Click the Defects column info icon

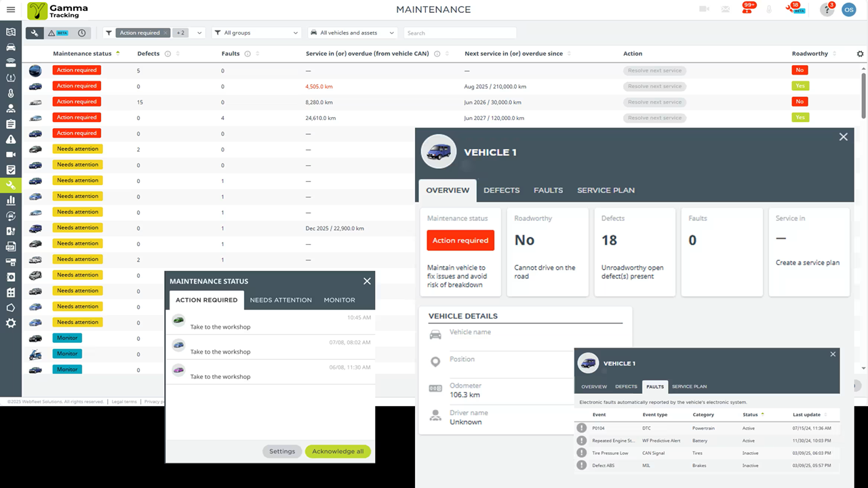pyautogui.click(x=167, y=54)
